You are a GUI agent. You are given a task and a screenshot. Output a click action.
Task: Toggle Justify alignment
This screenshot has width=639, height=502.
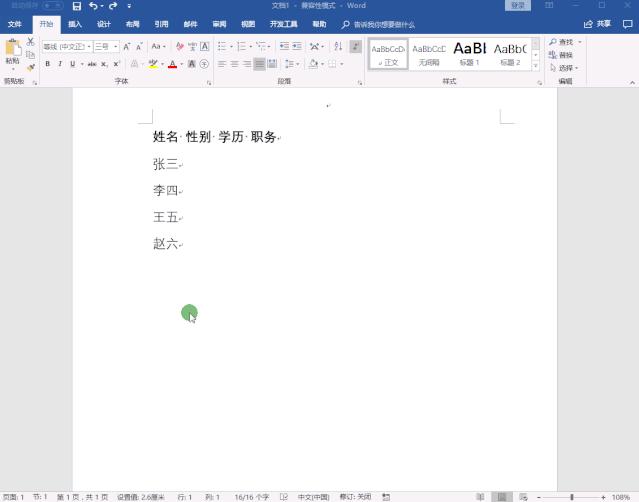(260, 64)
